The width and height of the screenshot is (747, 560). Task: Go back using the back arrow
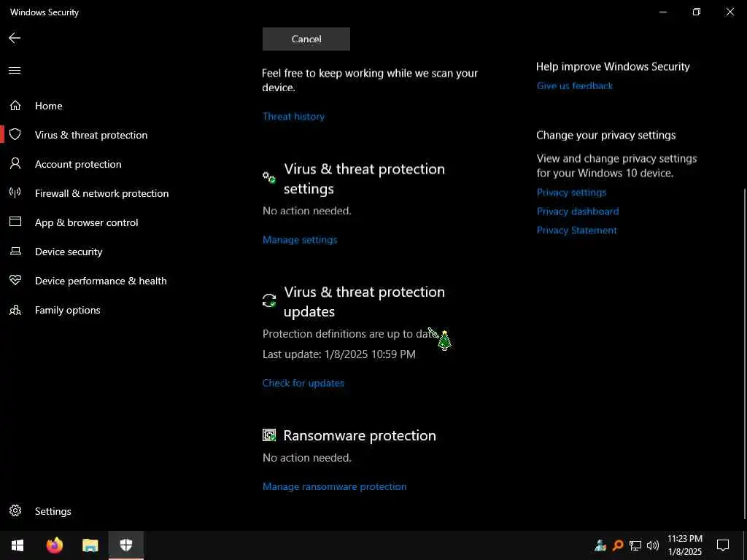click(x=15, y=38)
